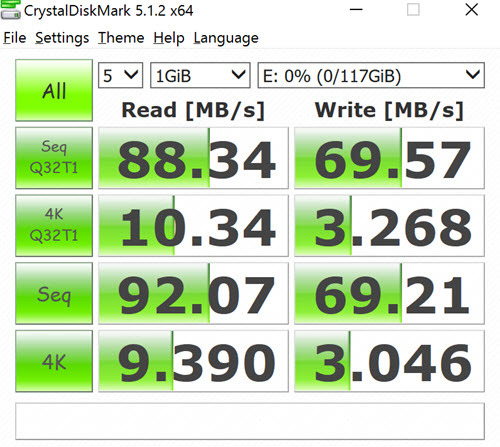Start the 4K test
Viewport: 500px width, 447px height.
[54, 361]
